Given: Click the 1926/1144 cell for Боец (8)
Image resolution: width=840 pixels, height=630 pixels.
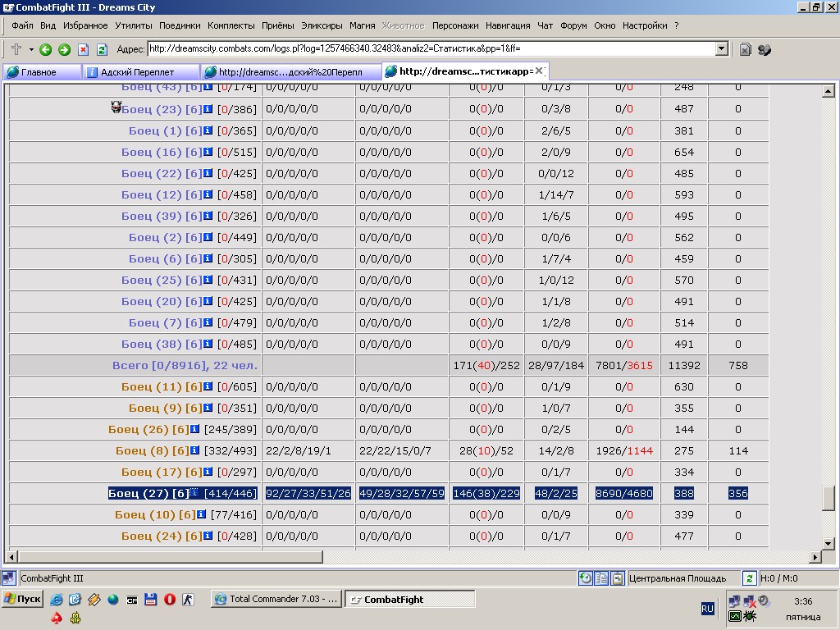Looking at the screenshot, I should [x=624, y=451].
